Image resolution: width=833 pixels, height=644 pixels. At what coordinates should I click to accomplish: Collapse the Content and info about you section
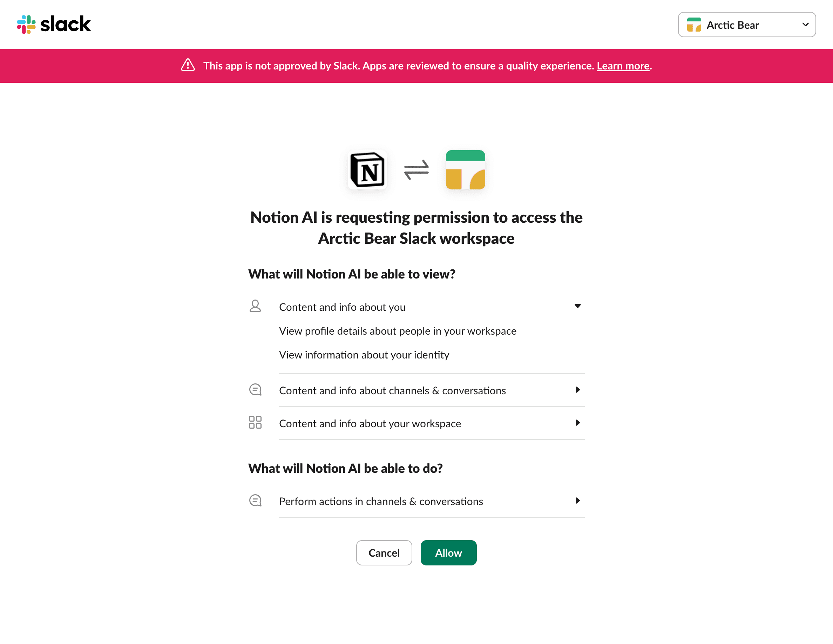[578, 306]
